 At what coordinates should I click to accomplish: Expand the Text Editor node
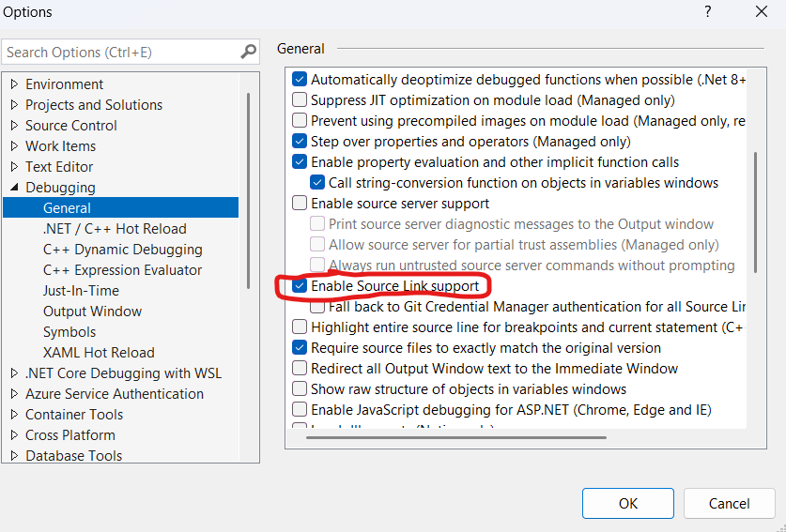click(x=14, y=166)
